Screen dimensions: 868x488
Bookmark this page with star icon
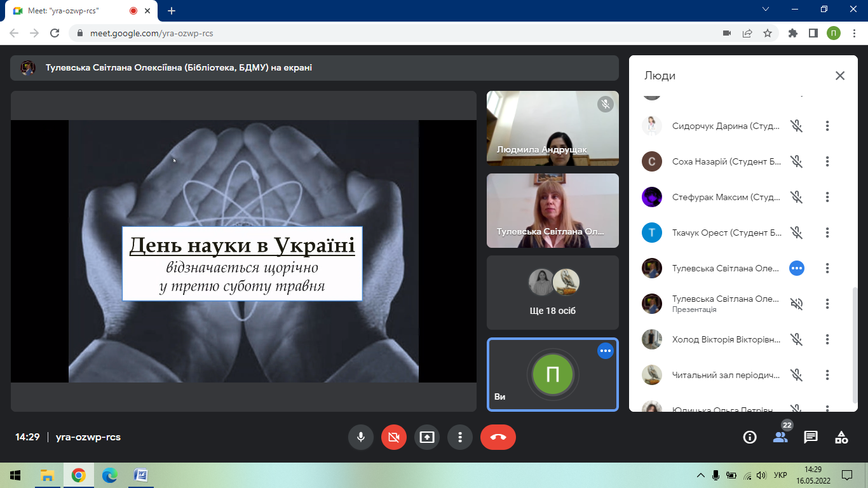coord(768,33)
